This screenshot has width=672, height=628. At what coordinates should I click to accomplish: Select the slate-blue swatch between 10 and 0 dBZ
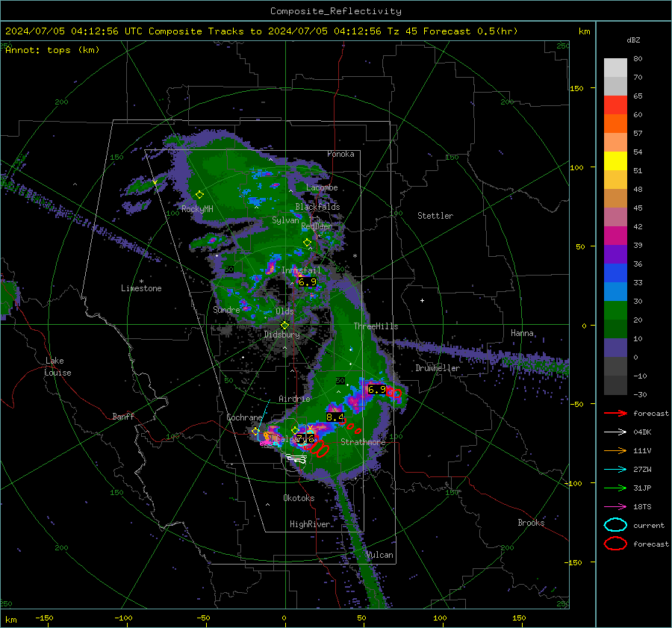pyautogui.click(x=615, y=347)
